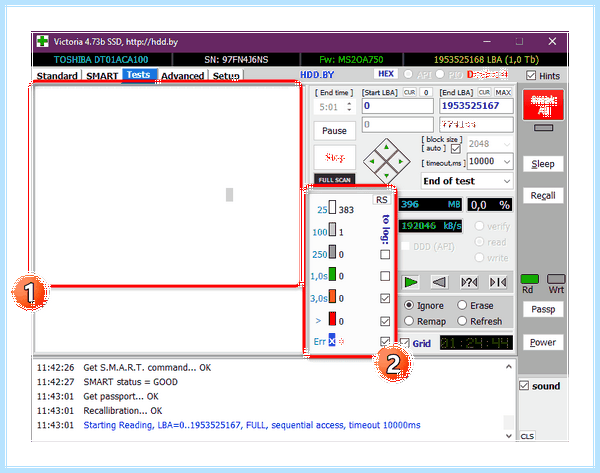Screen dimensions: 600x473
Task: Open the End of test dropdown
Action: point(467,181)
